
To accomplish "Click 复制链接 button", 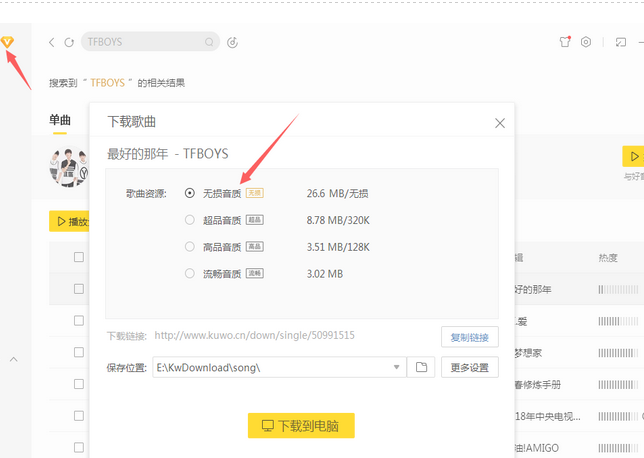I will [470, 337].
